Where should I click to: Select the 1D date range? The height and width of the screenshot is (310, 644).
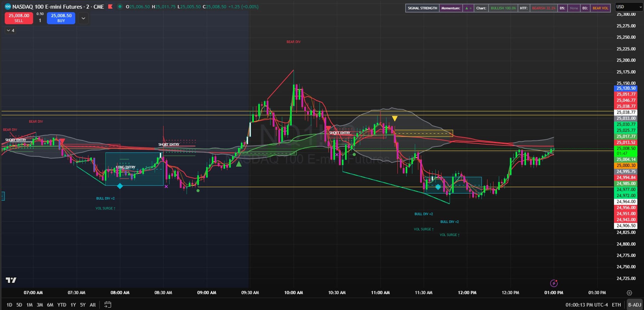pos(9,305)
